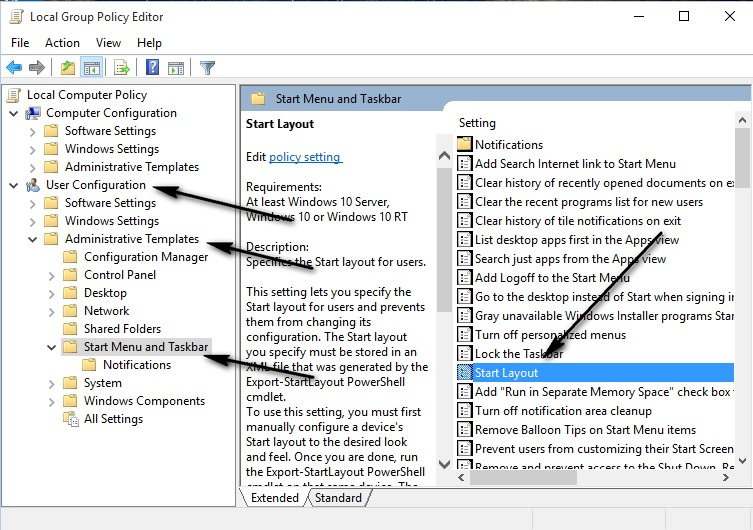753x530 pixels.
Task: Click the Back arrow toolbar button
Action: (14, 68)
